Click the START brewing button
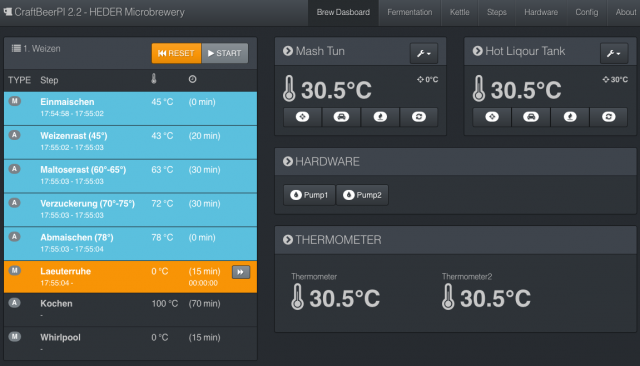 tap(225, 53)
